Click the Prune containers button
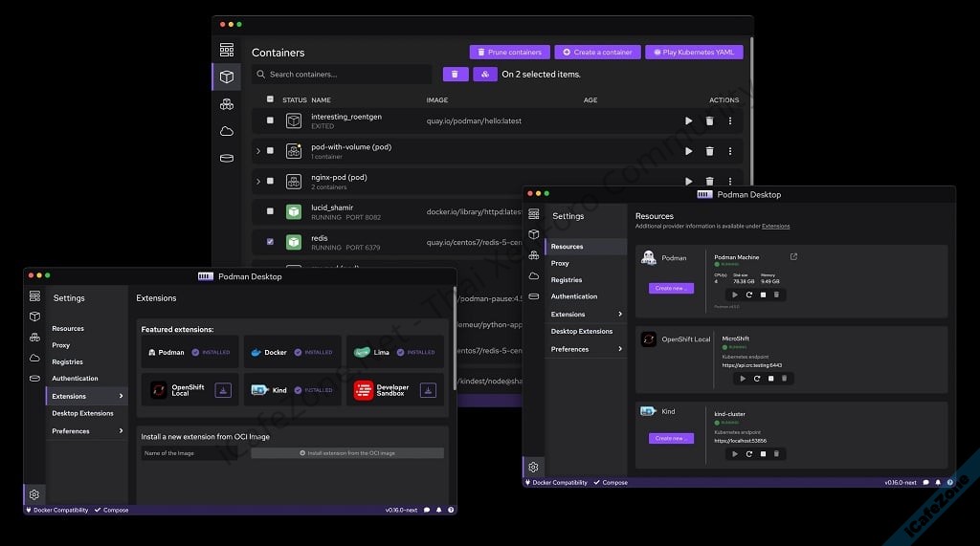Image resolution: width=980 pixels, height=546 pixels. [x=509, y=52]
